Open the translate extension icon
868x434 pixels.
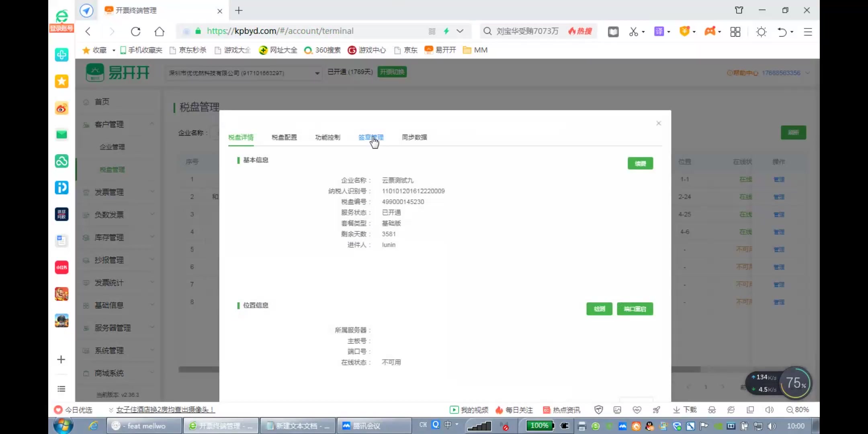pyautogui.click(x=659, y=31)
